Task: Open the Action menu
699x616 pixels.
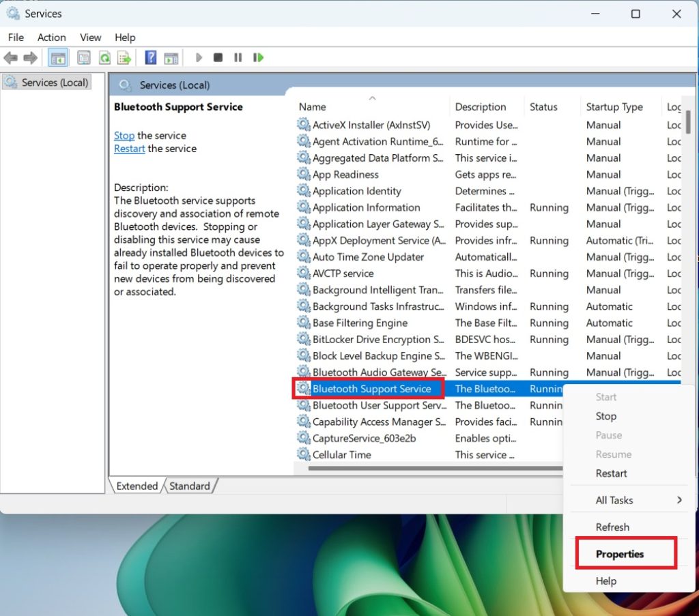Action: [52, 38]
